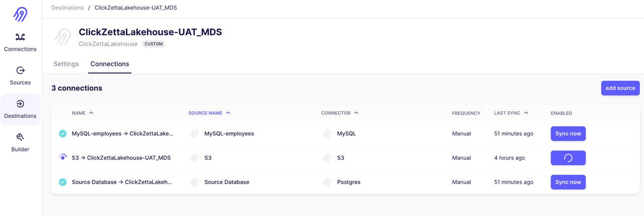Screen dimensions: 644x216
Task: Open the Builder wrench icon
Action: click(x=20, y=137)
